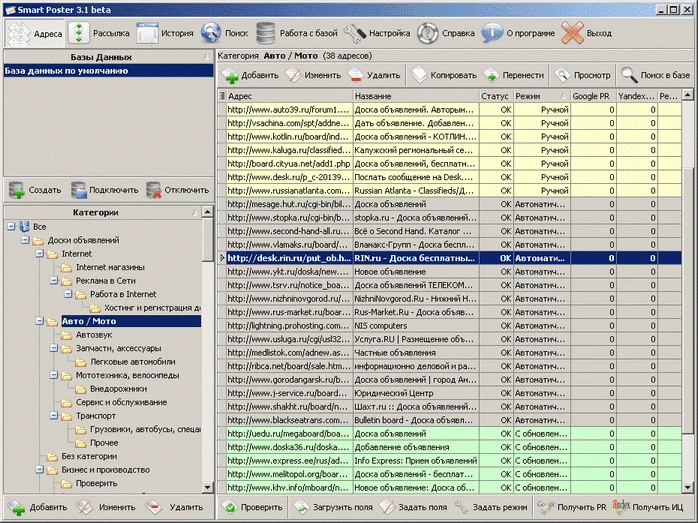
Task: Click the Поиск globe search icon
Action: 211,33
